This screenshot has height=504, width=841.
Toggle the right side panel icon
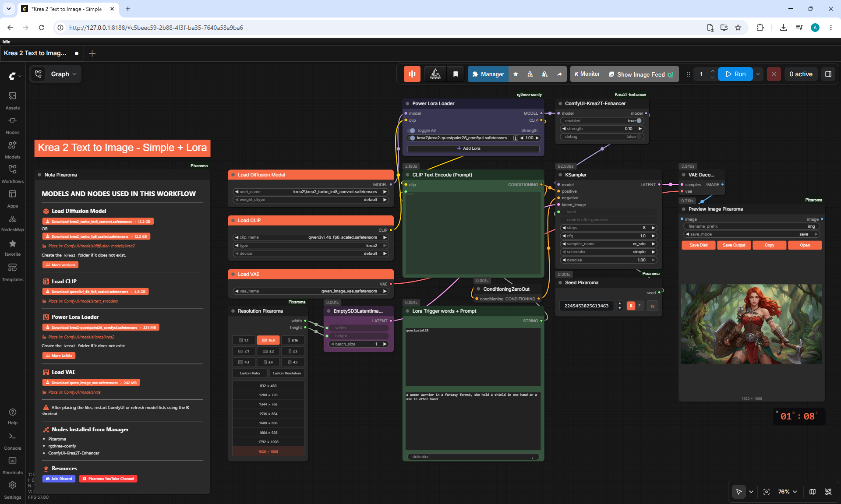tap(828, 74)
